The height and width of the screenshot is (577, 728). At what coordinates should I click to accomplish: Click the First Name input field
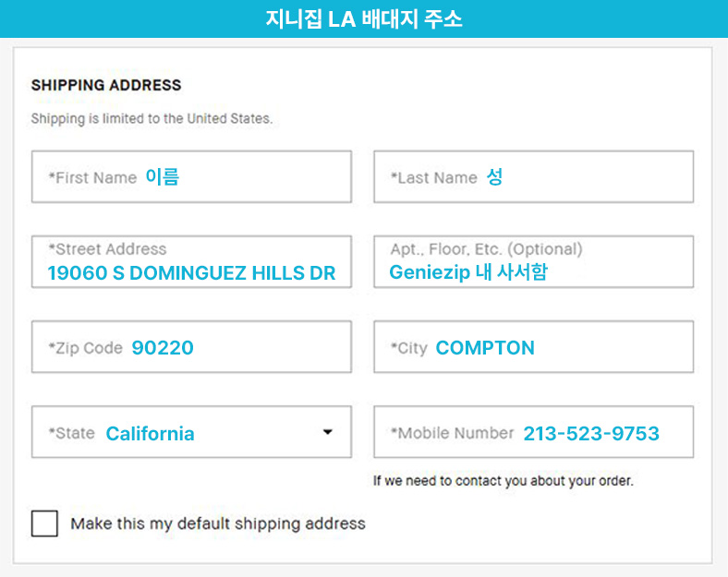tap(191, 176)
